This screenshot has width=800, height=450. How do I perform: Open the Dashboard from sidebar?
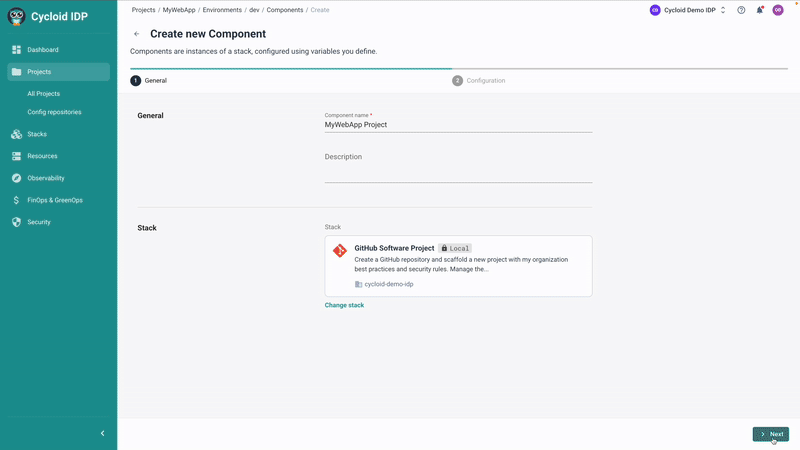[42, 50]
